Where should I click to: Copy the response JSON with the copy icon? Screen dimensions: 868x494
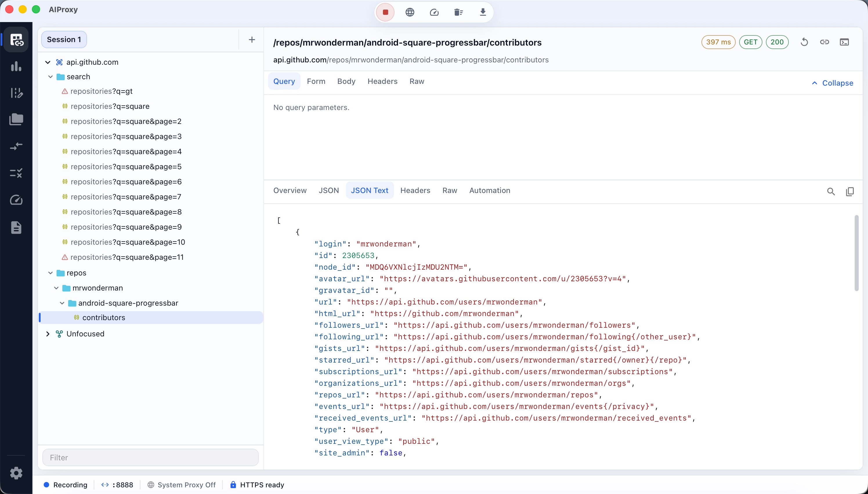click(850, 191)
